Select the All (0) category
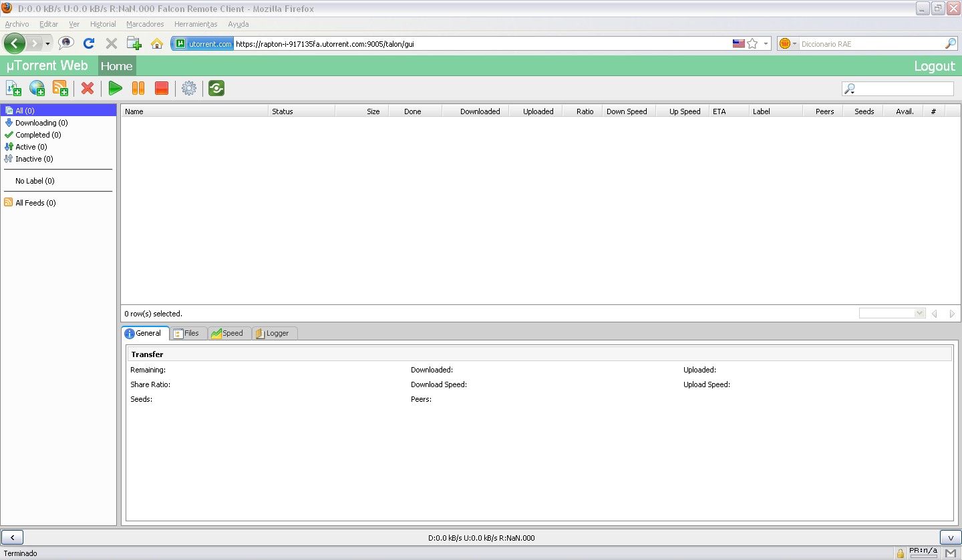Viewport: 962px width, 560px height. point(59,111)
